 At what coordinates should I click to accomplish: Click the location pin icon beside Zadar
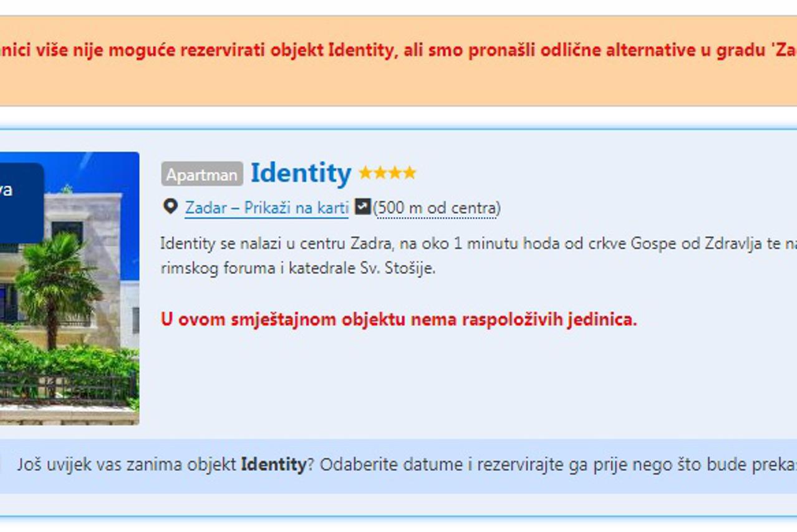(170, 206)
